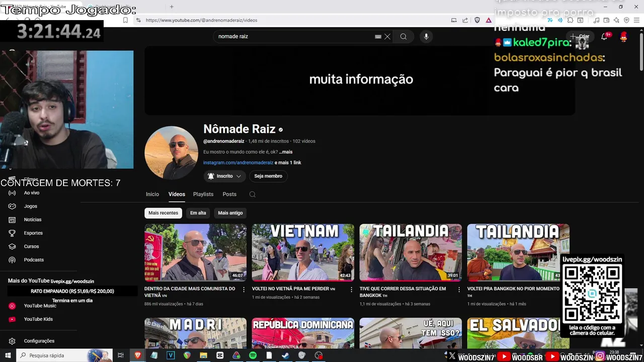Switch to the Início channel tab
Screen dimensions: 644x362
152,194
